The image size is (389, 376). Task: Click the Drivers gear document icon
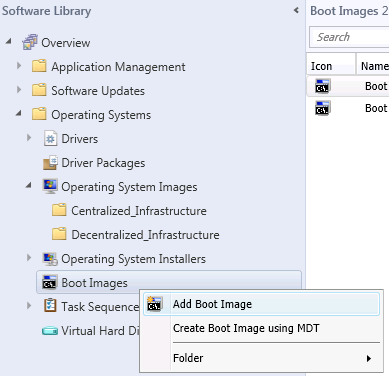tap(50, 139)
